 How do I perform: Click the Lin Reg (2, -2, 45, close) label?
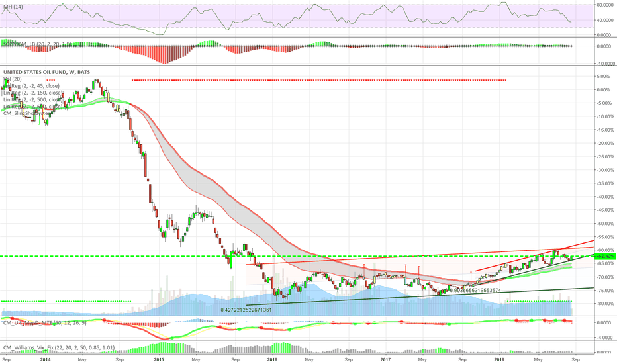[x=32, y=86]
